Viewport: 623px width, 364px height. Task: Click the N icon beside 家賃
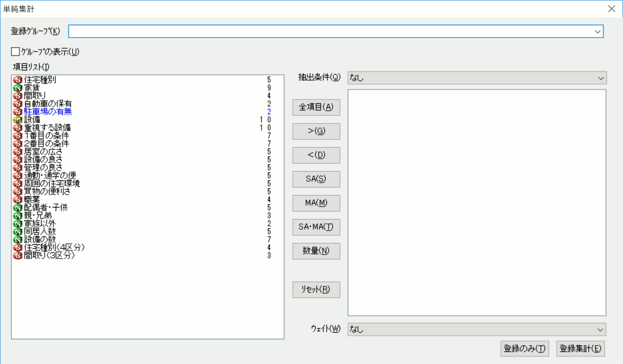[x=18, y=88]
